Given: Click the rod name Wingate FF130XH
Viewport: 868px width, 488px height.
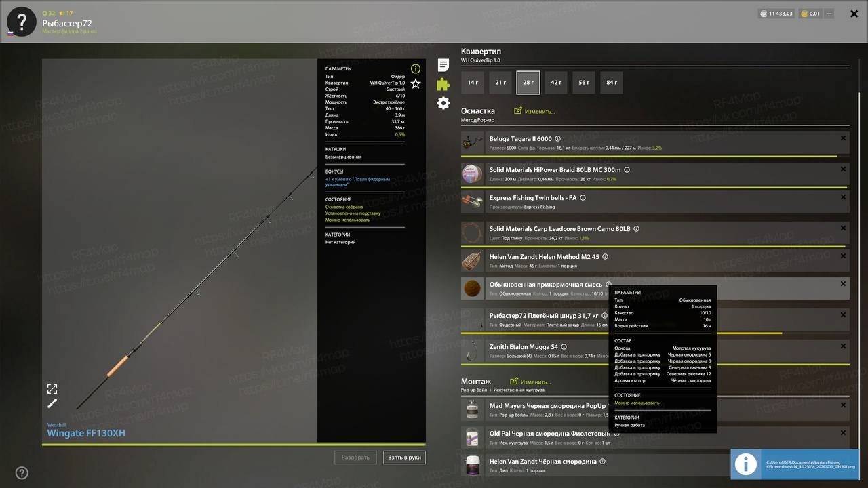Looking at the screenshot, I should [86, 434].
